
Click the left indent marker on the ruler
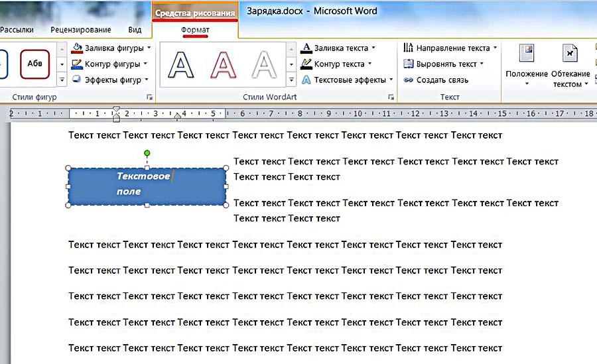(117, 119)
